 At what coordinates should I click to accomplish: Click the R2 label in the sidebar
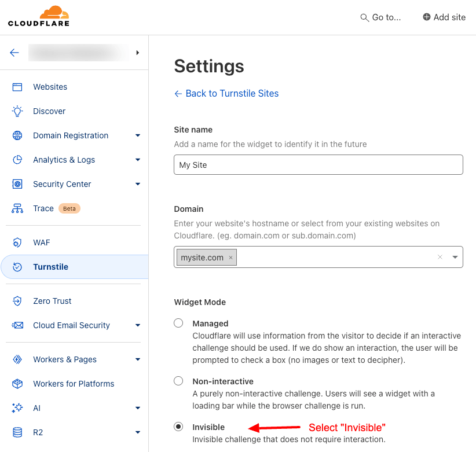coord(38,432)
